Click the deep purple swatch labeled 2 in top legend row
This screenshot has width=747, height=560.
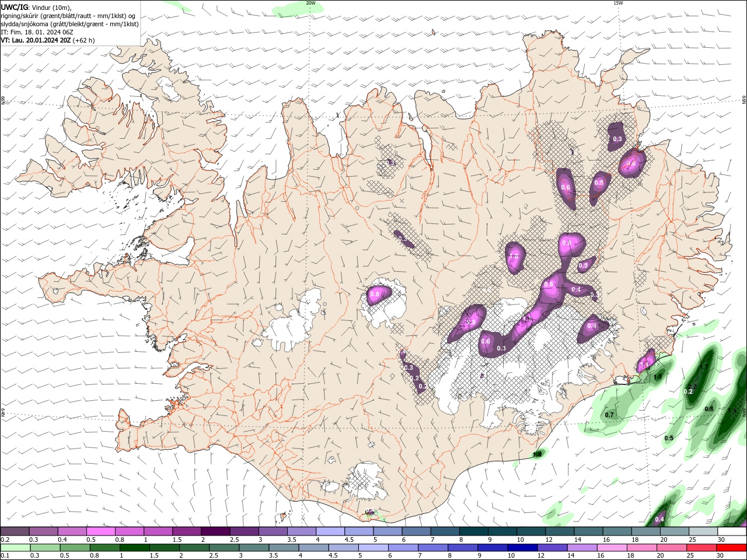(215, 531)
